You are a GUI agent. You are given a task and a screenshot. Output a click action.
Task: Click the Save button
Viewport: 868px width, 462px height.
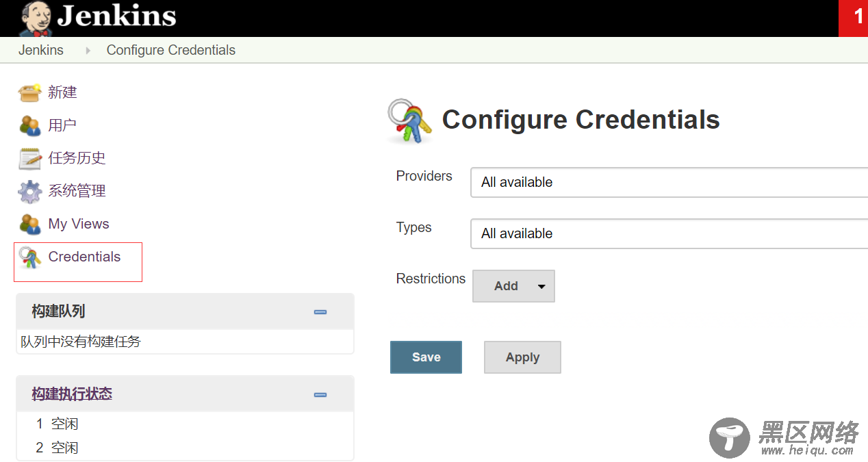[x=426, y=357]
